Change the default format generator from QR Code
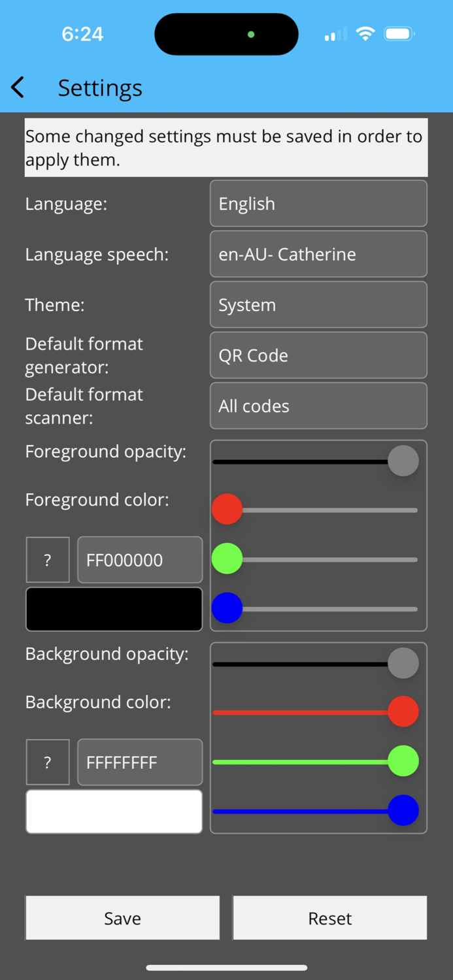This screenshot has height=980, width=453. click(x=318, y=355)
